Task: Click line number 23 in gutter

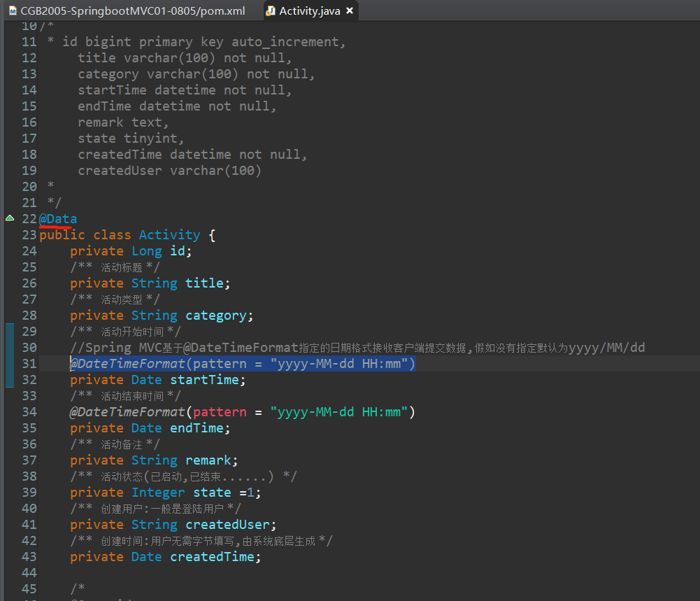Action: click(x=29, y=235)
